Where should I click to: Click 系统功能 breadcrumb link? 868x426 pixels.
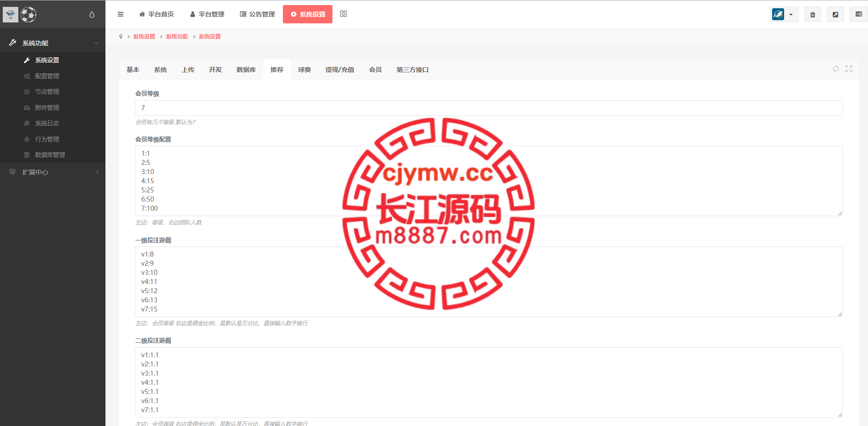[x=177, y=37]
